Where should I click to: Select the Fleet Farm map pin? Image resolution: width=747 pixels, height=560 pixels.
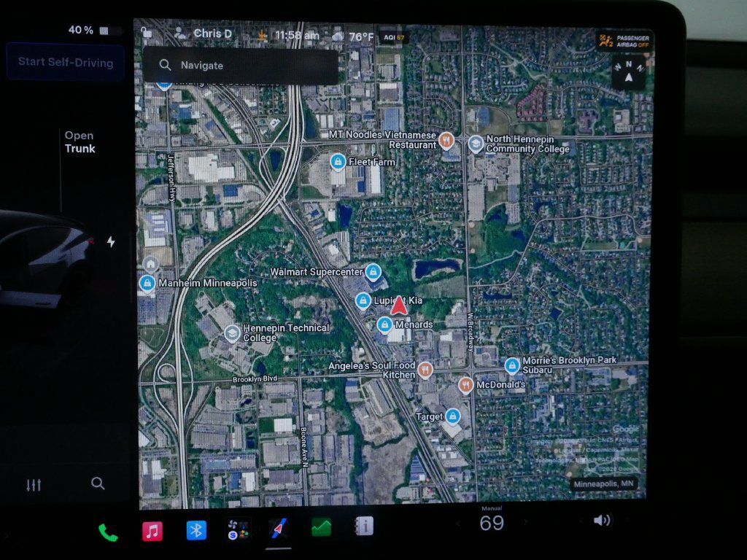(x=338, y=162)
